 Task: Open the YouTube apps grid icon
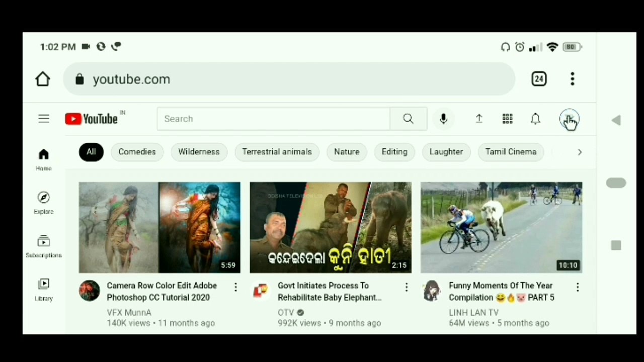[x=507, y=119]
